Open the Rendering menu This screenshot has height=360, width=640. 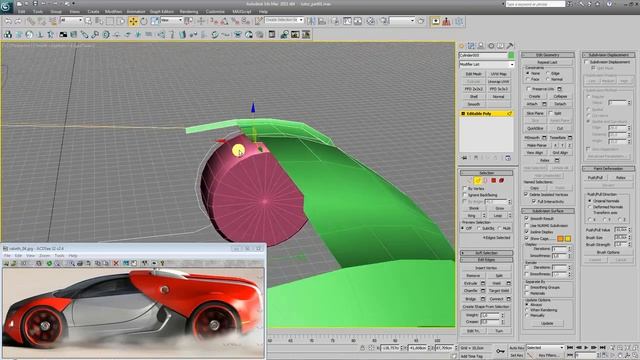(189, 12)
